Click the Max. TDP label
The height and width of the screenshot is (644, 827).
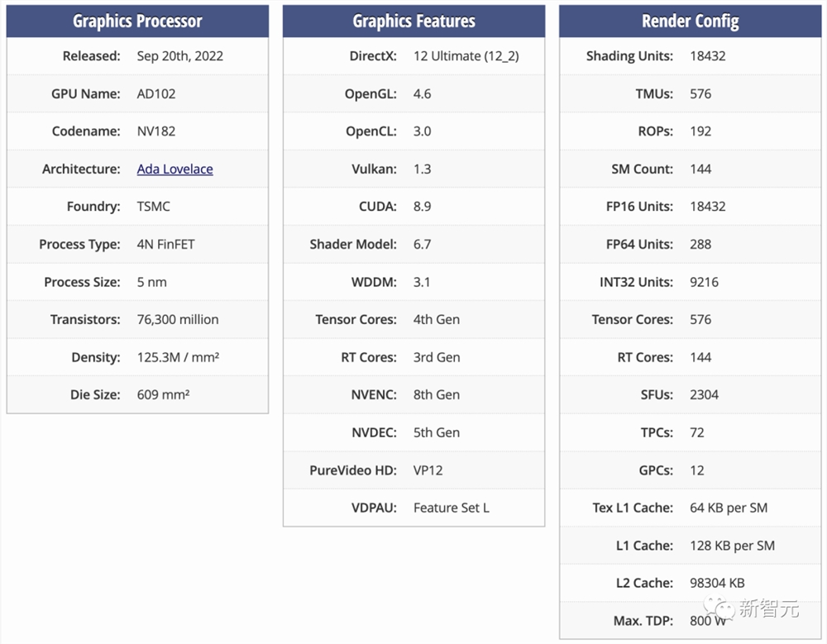[x=642, y=621]
